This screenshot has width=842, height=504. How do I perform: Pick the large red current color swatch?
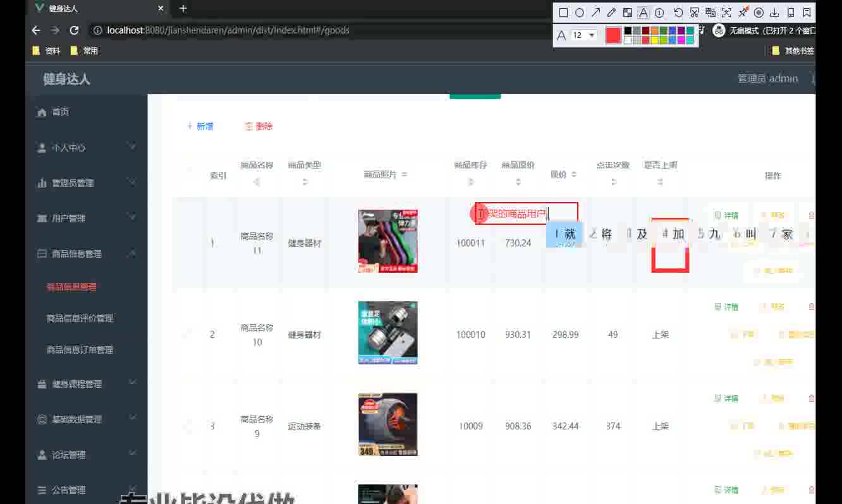tap(613, 35)
